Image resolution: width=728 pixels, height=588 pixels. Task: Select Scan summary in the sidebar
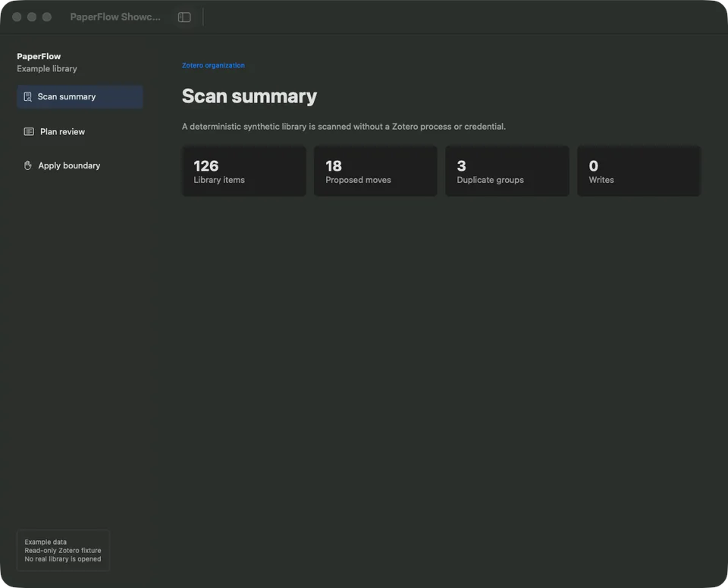click(80, 96)
